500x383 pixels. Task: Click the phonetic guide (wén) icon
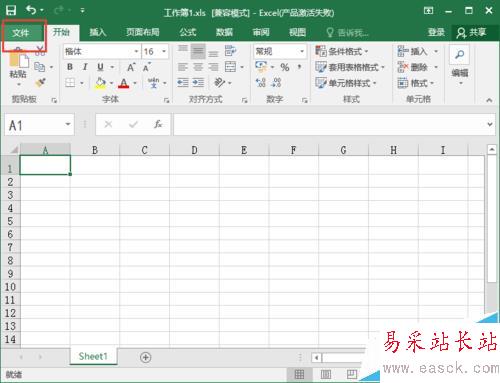pos(153,83)
